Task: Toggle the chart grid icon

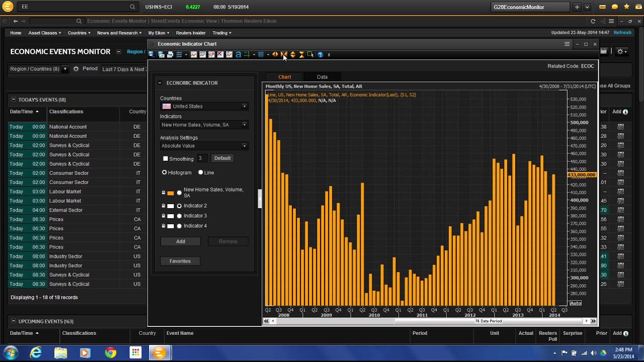Action: [261, 54]
